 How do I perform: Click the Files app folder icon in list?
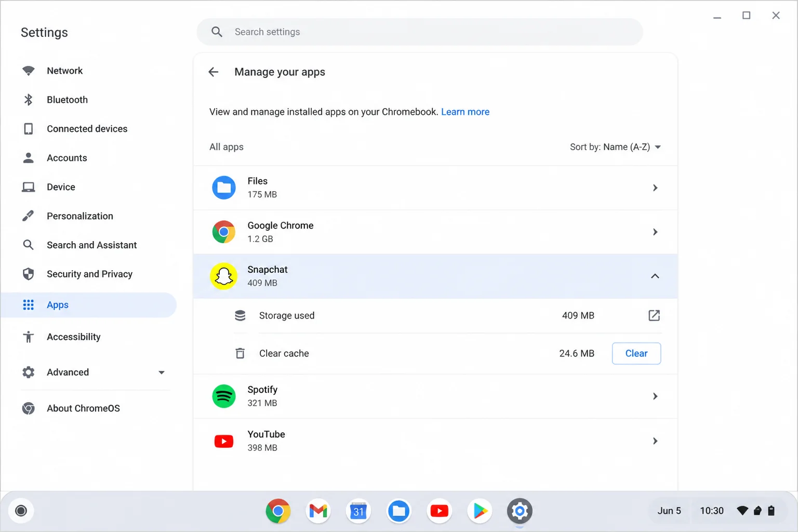click(224, 188)
